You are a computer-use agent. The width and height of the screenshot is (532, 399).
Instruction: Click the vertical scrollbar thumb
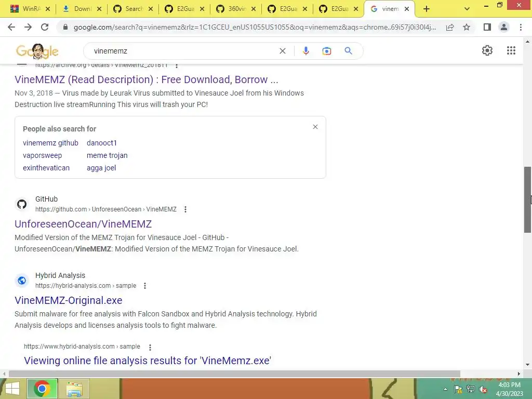527,199
